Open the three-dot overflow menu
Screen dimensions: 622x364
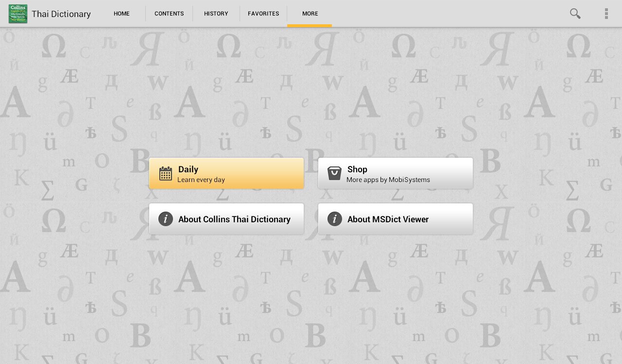click(x=606, y=14)
